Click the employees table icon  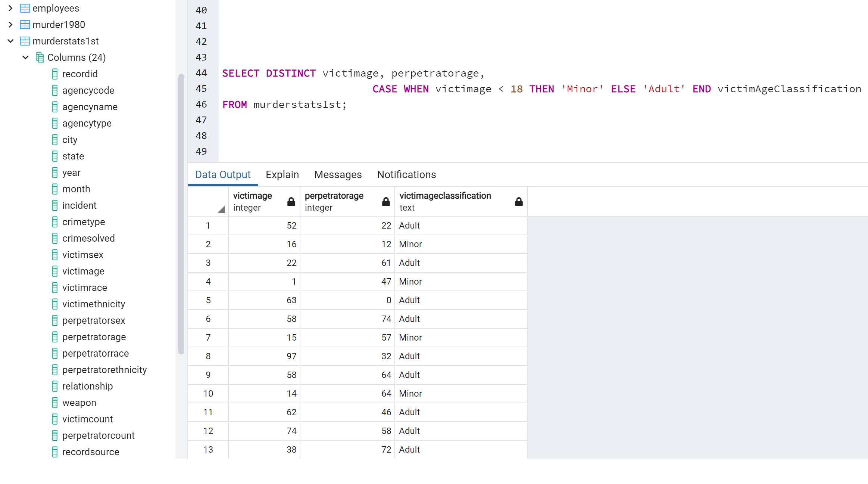[x=25, y=8]
